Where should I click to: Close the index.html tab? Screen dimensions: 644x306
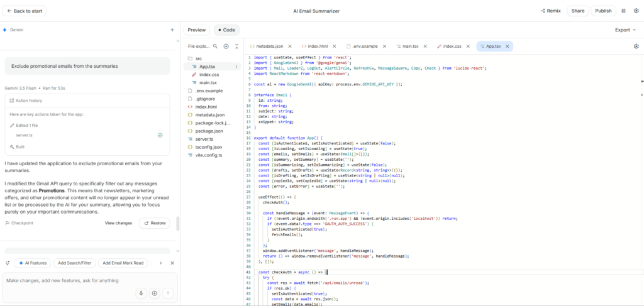tap(335, 46)
